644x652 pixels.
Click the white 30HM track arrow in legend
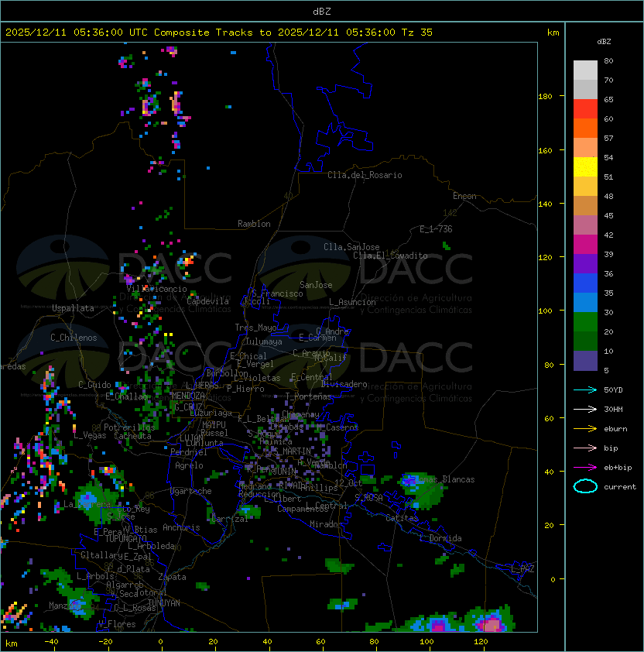[585, 409]
